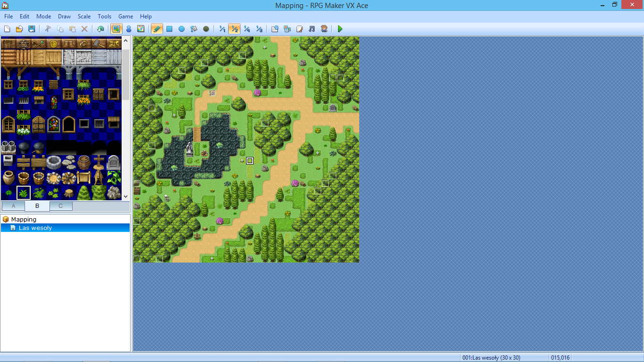Pick the tree stump tile in the palette
Image resolution: width=644 pixels, height=362 pixels.
pyautogui.click(x=69, y=192)
